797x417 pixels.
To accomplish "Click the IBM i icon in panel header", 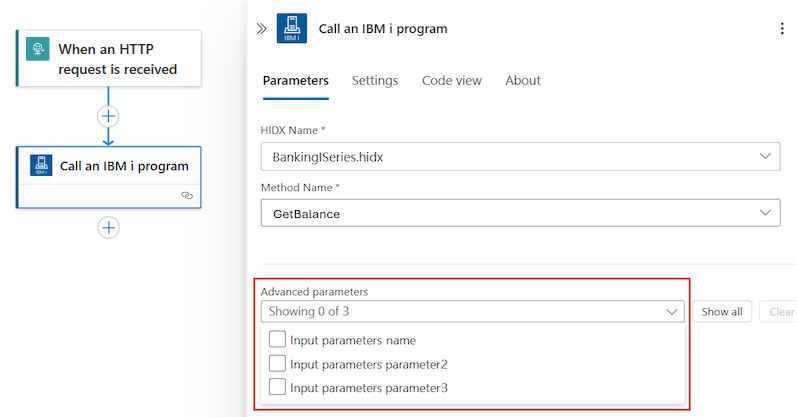I will click(292, 29).
